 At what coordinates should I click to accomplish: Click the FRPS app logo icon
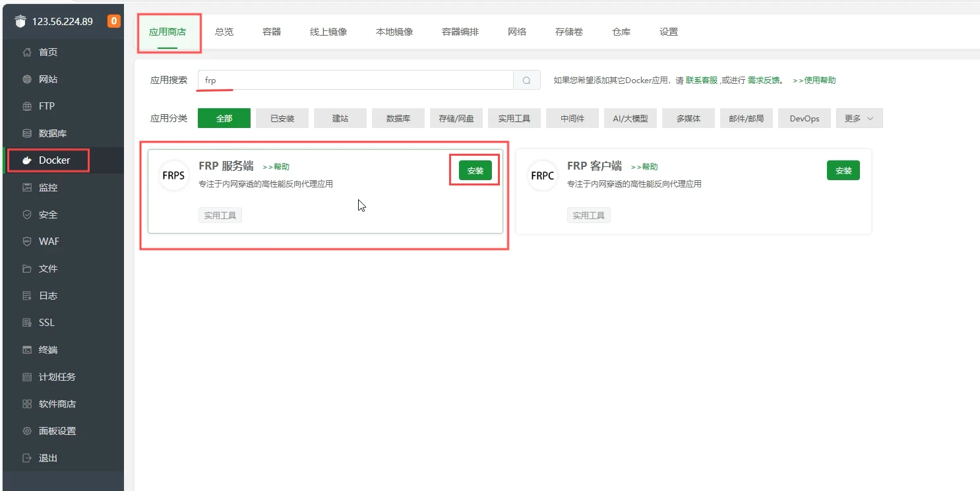click(173, 176)
